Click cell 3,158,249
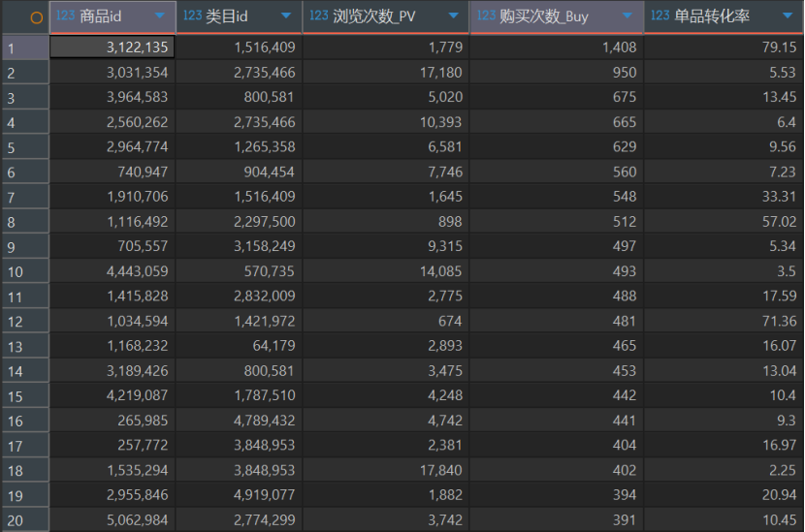 tap(240, 246)
